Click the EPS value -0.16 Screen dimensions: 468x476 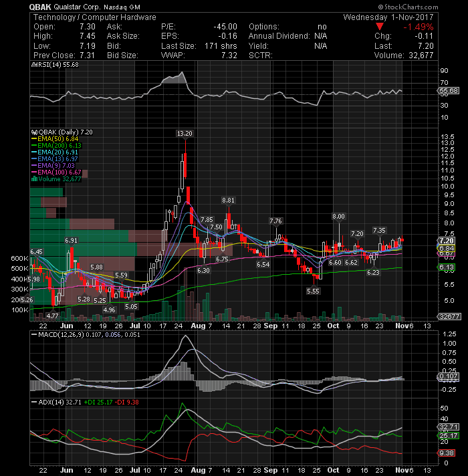coord(227,36)
